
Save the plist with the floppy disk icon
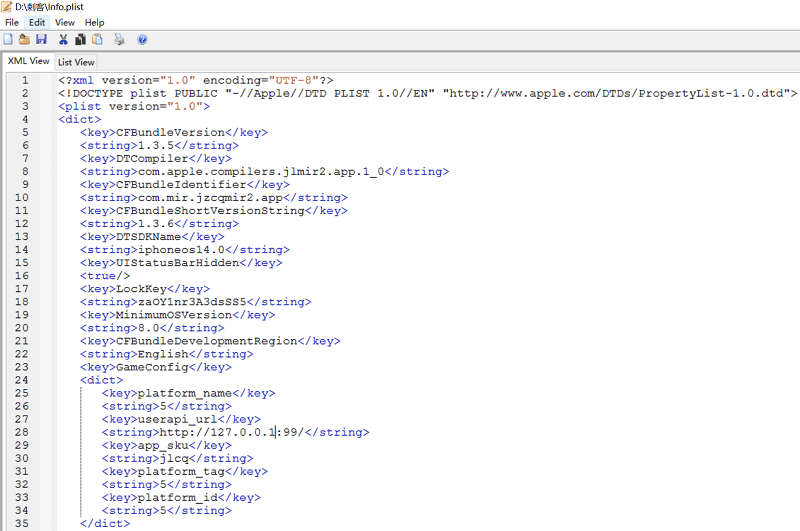[41, 40]
